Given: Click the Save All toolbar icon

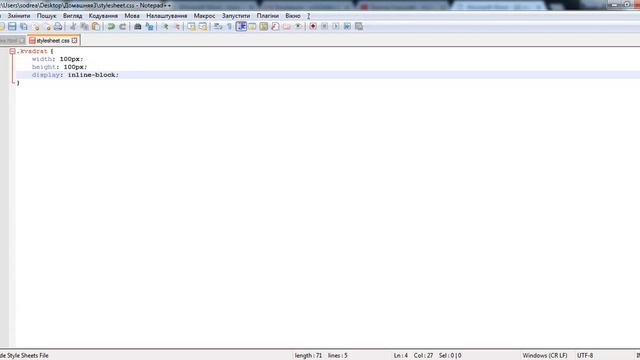Looking at the screenshot, I should (x=24, y=27).
